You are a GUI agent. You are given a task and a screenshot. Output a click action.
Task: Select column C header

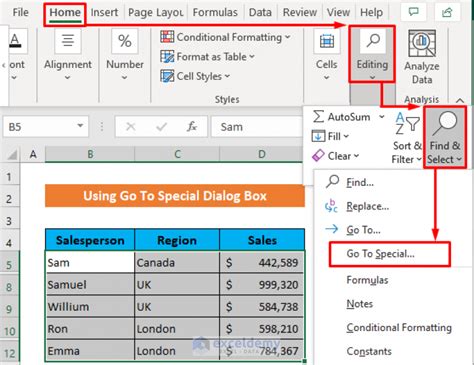[x=177, y=154]
